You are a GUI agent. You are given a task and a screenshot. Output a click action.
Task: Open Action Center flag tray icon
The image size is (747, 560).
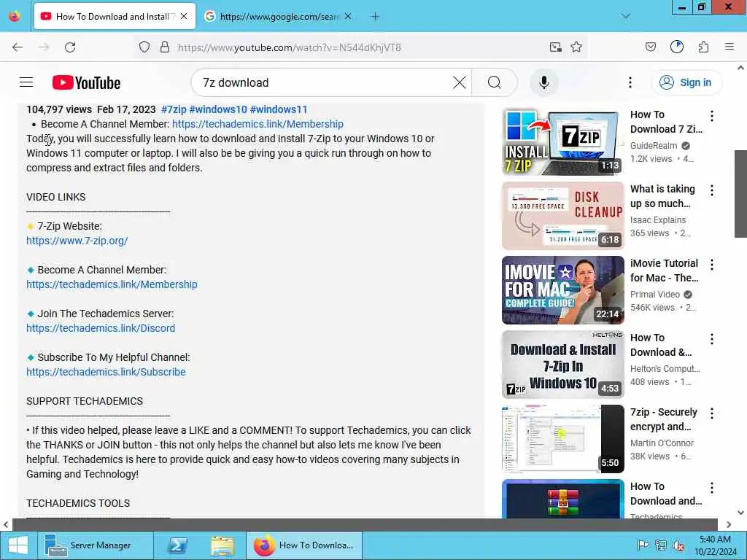(x=643, y=545)
